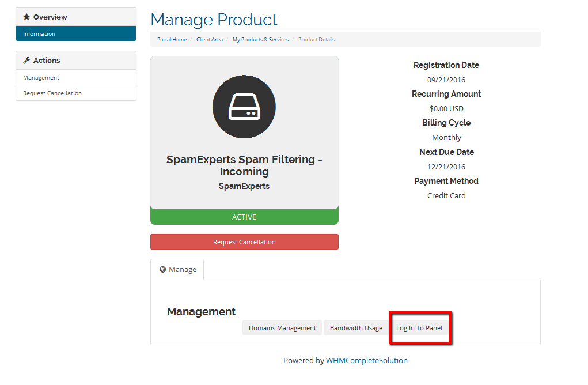Choose Request Cancellation in the Actions sidebar
This screenshot has height=385, width=588.
click(76, 93)
